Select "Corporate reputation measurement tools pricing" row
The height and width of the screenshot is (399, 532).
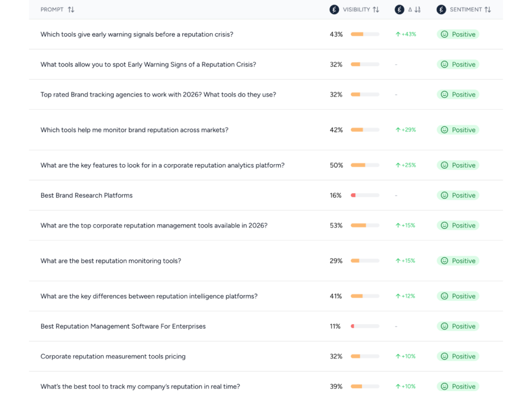pyautogui.click(x=113, y=356)
